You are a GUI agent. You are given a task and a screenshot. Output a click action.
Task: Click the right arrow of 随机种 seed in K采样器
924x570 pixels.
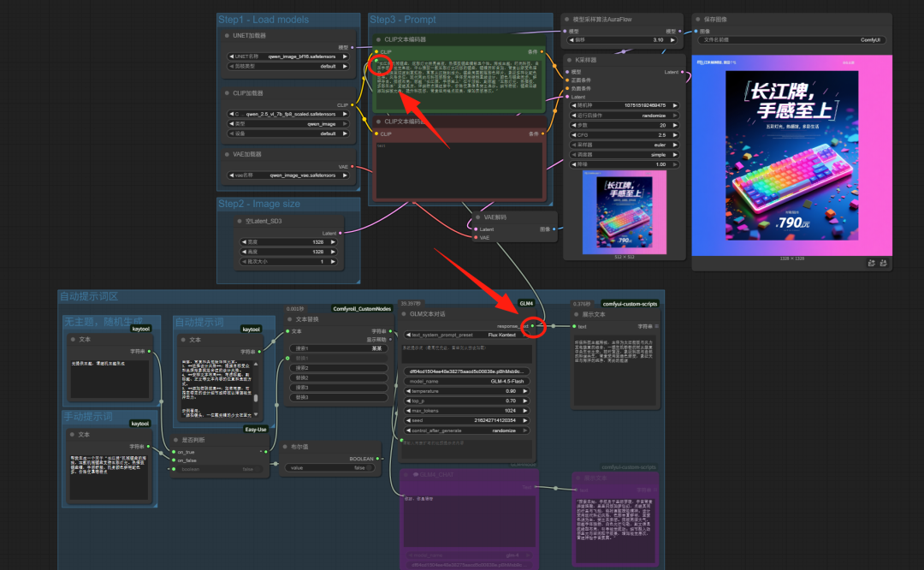click(675, 105)
